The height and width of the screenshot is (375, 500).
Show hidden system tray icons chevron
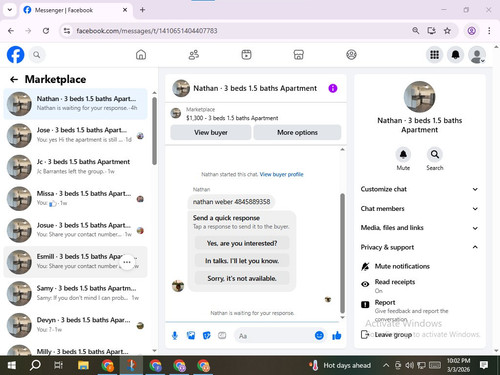pos(386,365)
